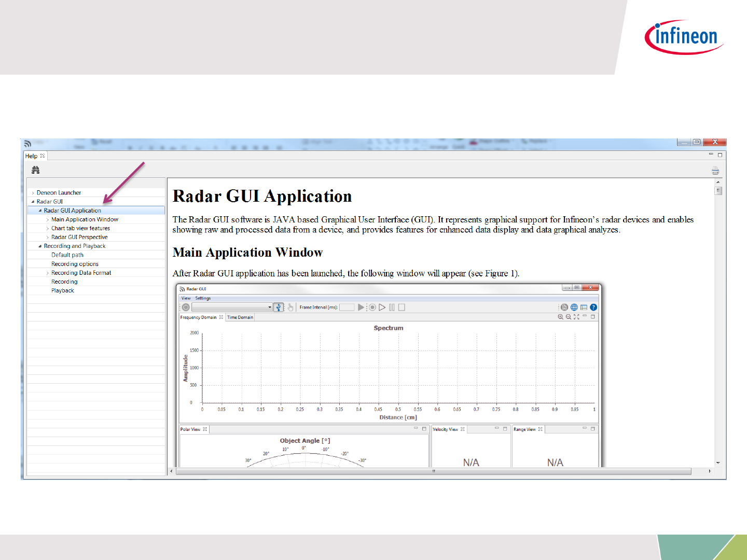Click the USB connect icon
747x560 pixels.
tap(279, 307)
